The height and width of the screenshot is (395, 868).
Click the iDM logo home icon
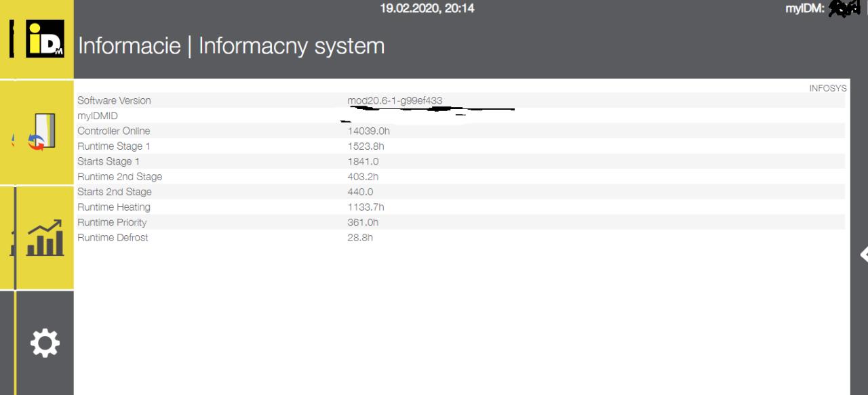45,39
